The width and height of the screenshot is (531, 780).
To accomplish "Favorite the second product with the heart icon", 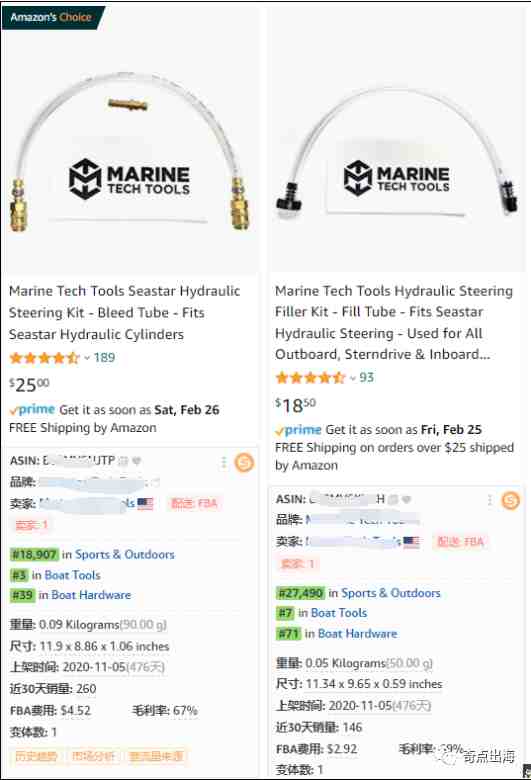I will pos(406,499).
